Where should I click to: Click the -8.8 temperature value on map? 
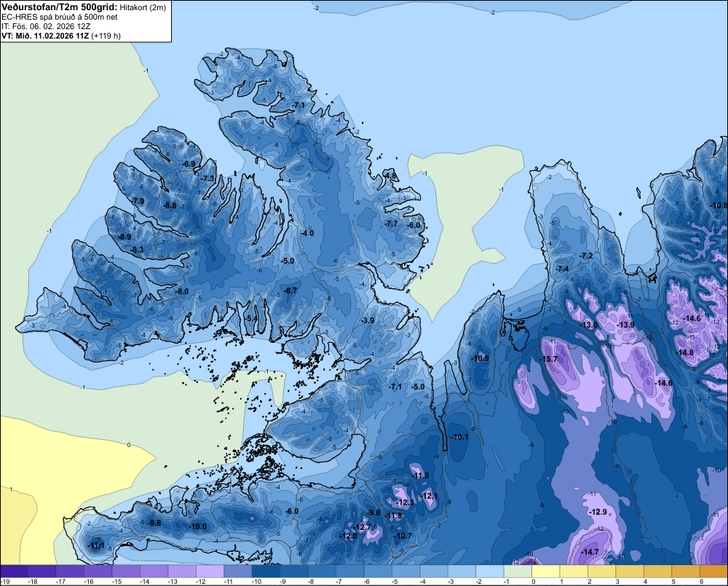click(170, 205)
